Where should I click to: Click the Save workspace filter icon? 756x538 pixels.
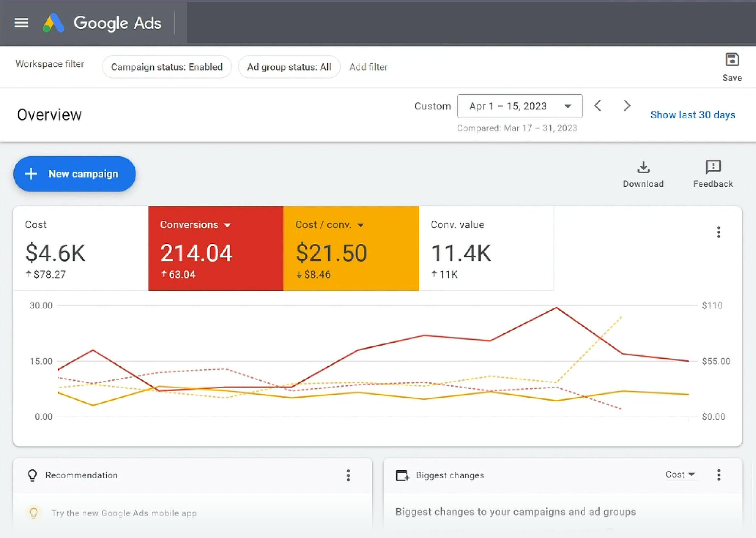(x=732, y=60)
